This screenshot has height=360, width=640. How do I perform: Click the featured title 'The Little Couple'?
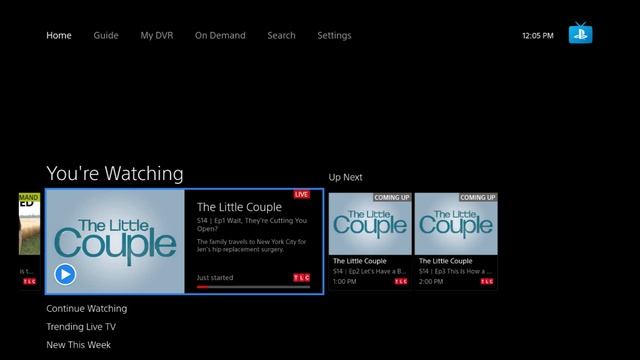[239, 207]
